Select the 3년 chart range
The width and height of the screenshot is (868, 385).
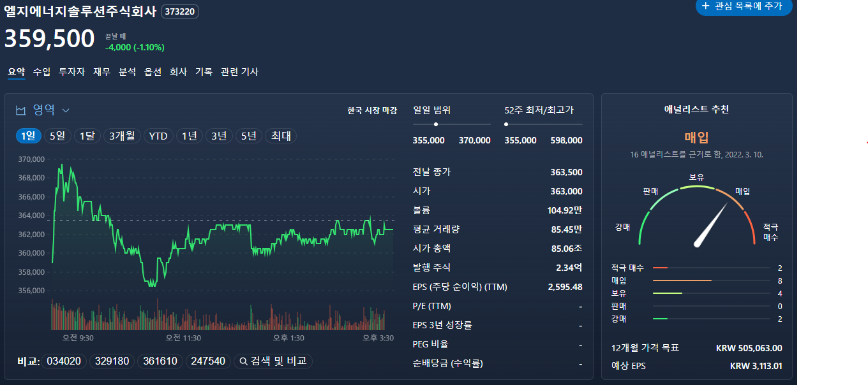[219, 136]
